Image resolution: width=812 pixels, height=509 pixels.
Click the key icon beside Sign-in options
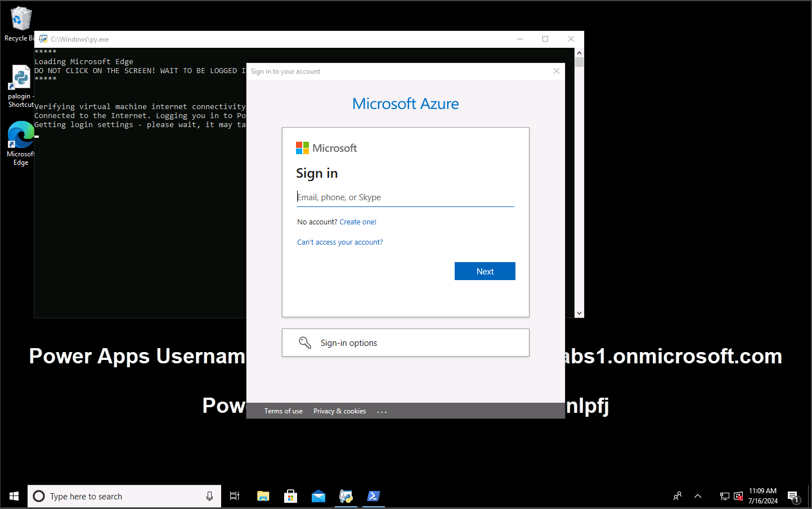305,343
